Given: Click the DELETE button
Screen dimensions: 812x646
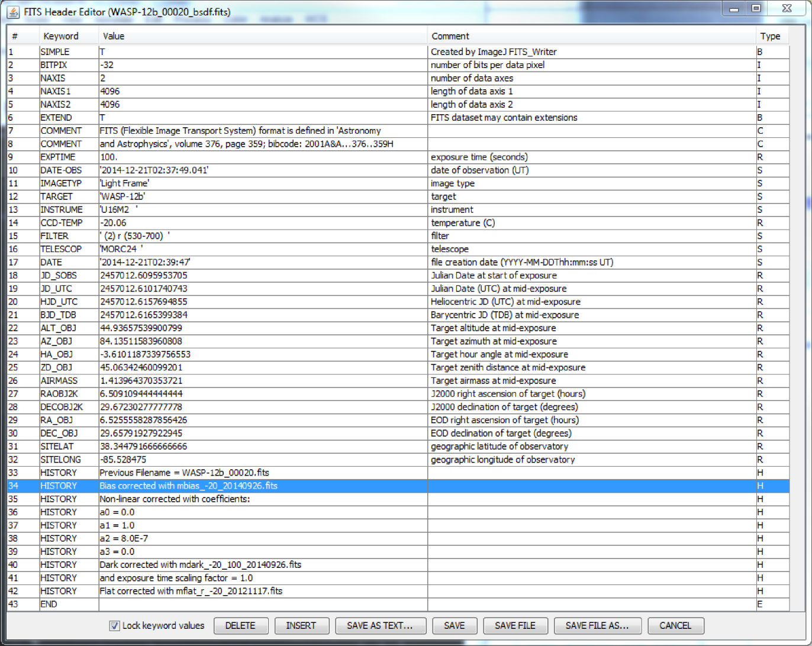Looking at the screenshot, I should (x=240, y=626).
